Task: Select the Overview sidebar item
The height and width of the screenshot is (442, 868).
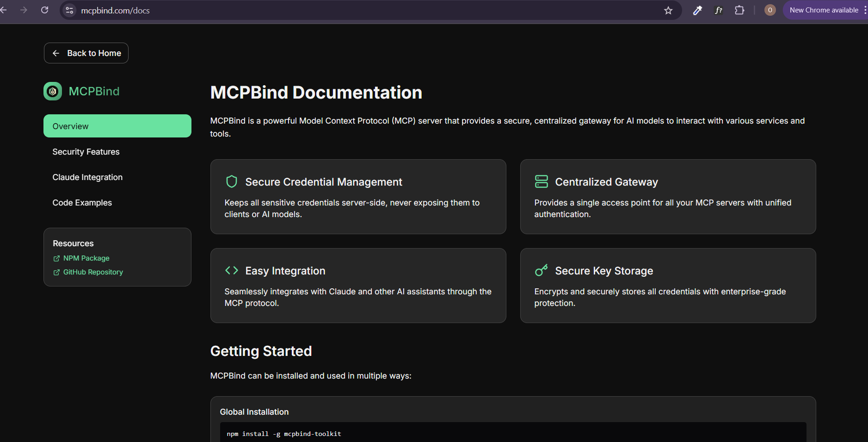Action: click(x=117, y=126)
